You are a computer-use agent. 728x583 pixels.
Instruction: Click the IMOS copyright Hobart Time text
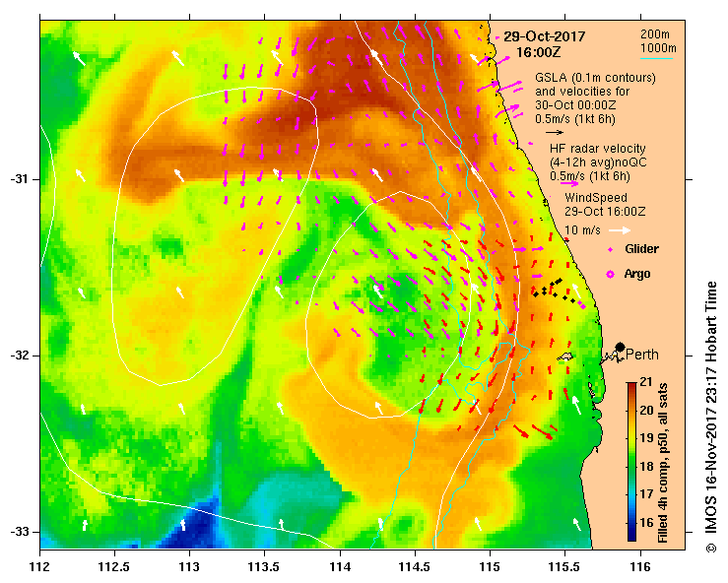pyautogui.click(x=711, y=417)
